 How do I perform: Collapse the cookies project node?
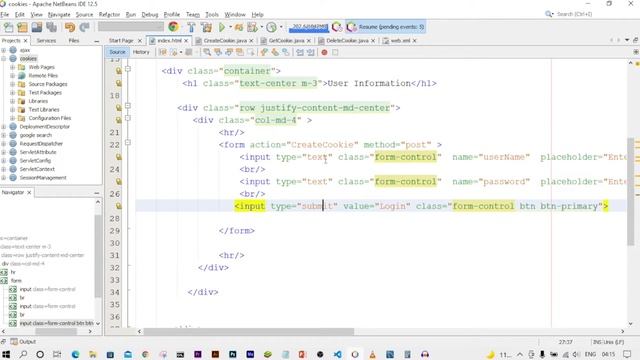[x=4, y=59]
